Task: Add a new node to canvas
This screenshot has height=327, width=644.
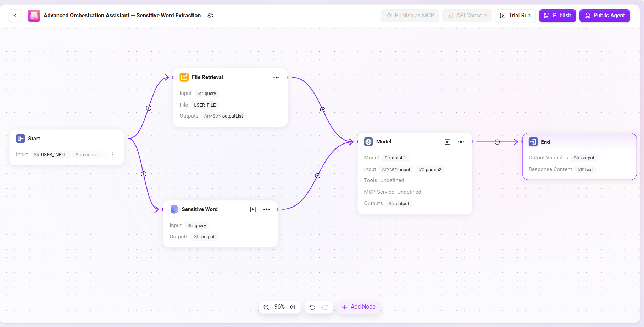Action: 359,307
